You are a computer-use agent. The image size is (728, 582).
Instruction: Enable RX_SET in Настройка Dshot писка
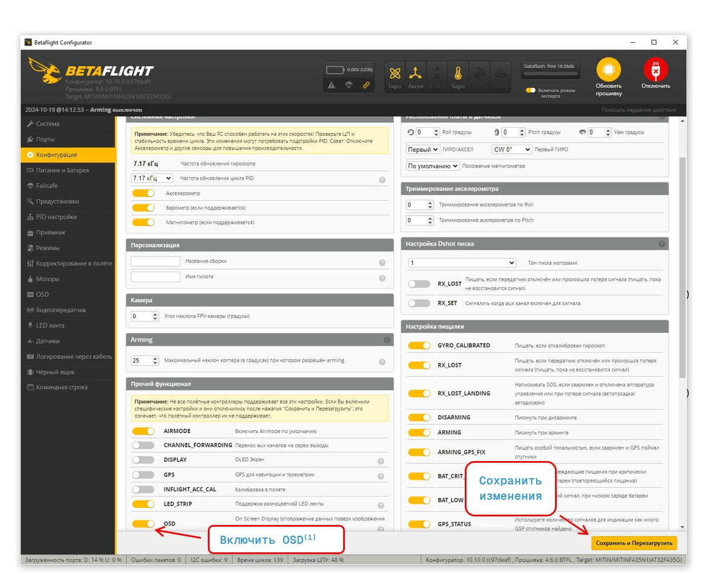419,303
